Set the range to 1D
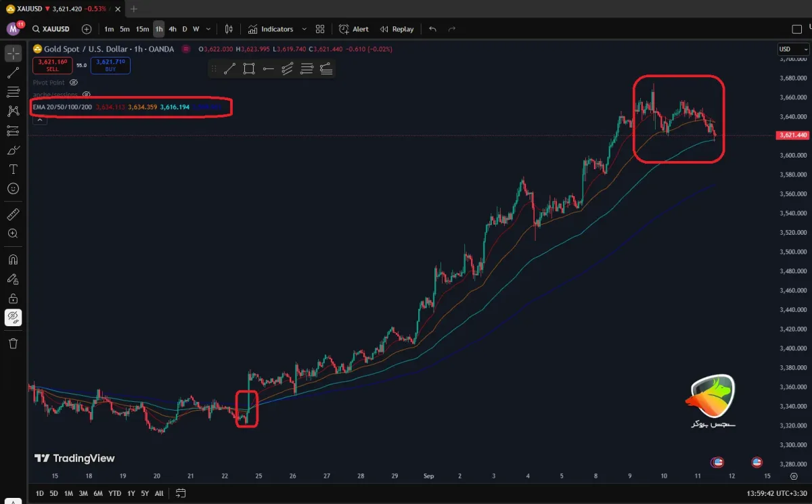812x504 pixels. pos(40,493)
